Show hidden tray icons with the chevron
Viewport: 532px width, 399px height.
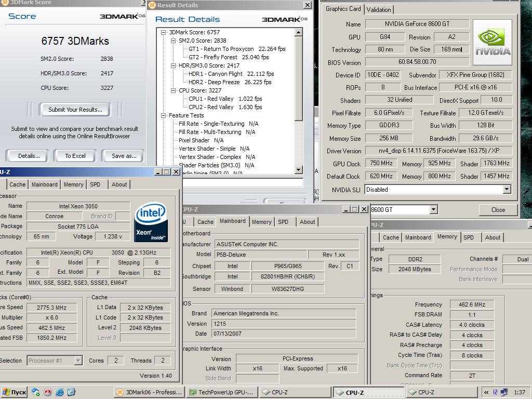486,392
